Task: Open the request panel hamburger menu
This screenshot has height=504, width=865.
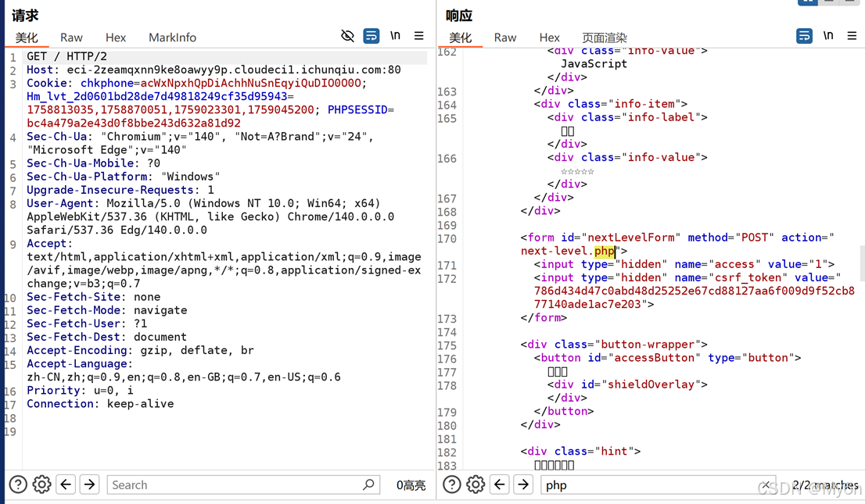Action: (419, 36)
